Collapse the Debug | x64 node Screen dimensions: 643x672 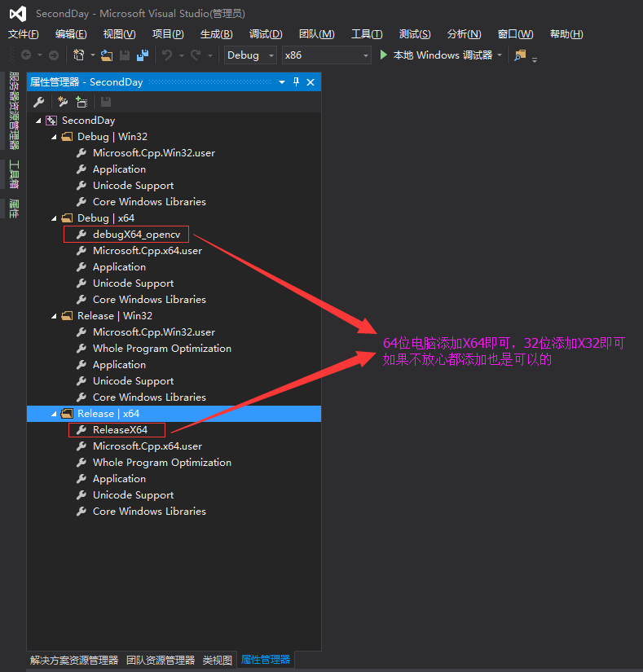(54, 218)
